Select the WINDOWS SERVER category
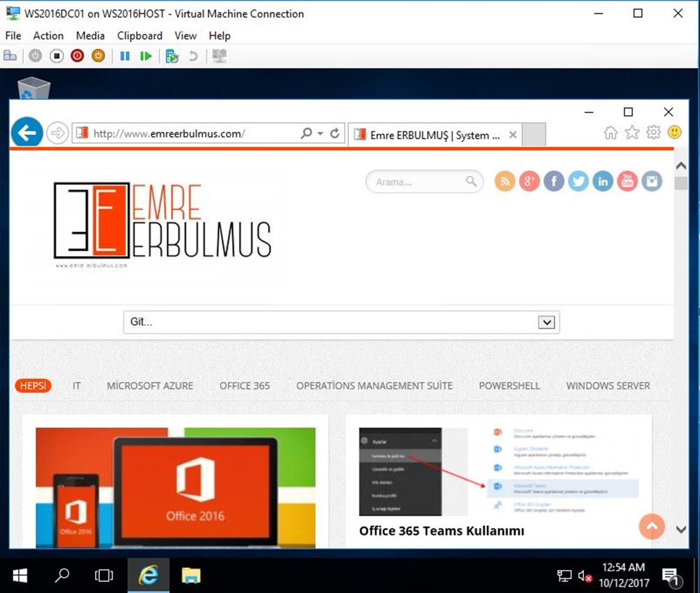The image size is (700, 593). 608,386
